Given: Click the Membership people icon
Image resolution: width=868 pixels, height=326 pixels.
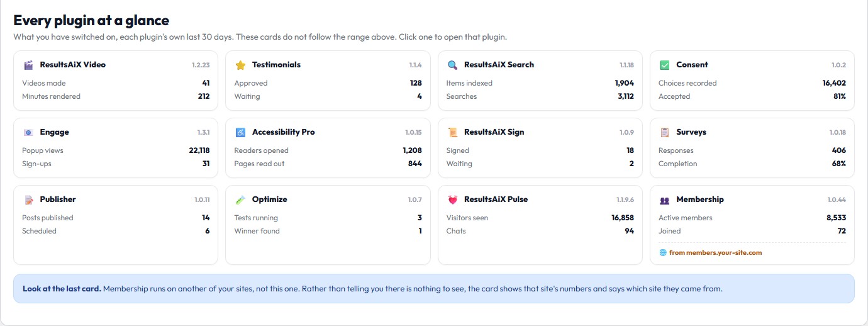Looking at the screenshot, I should 664,200.
